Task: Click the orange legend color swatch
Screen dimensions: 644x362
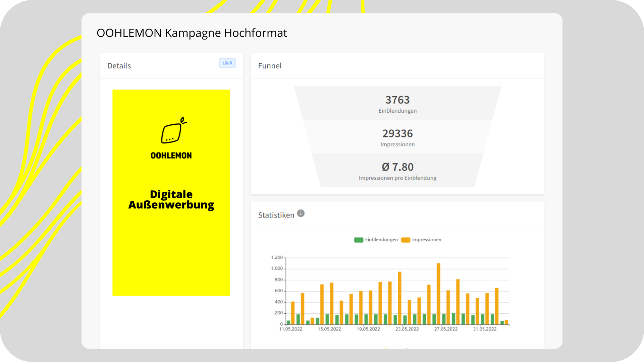Action: pos(406,240)
